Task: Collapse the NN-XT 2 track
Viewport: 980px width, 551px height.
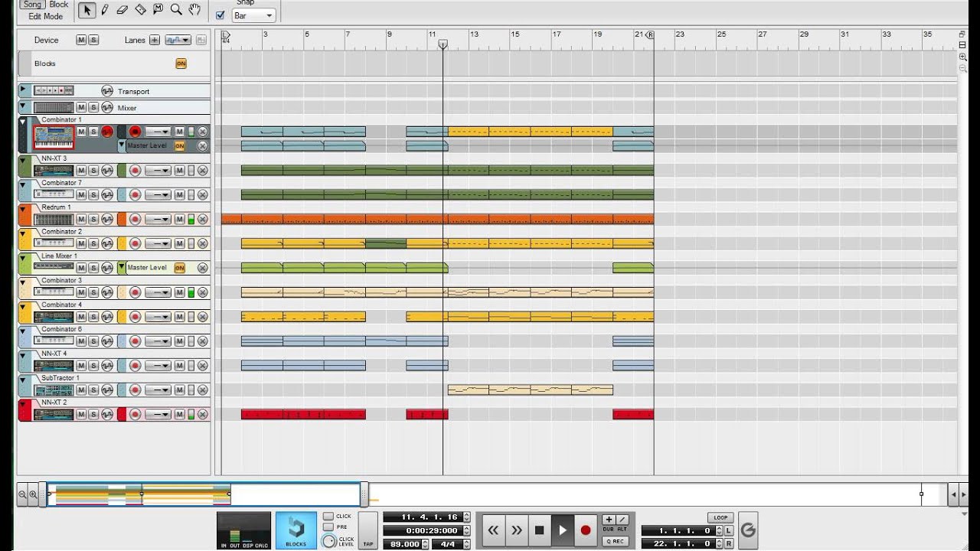Action: pyautogui.click(x=23, y=404)
